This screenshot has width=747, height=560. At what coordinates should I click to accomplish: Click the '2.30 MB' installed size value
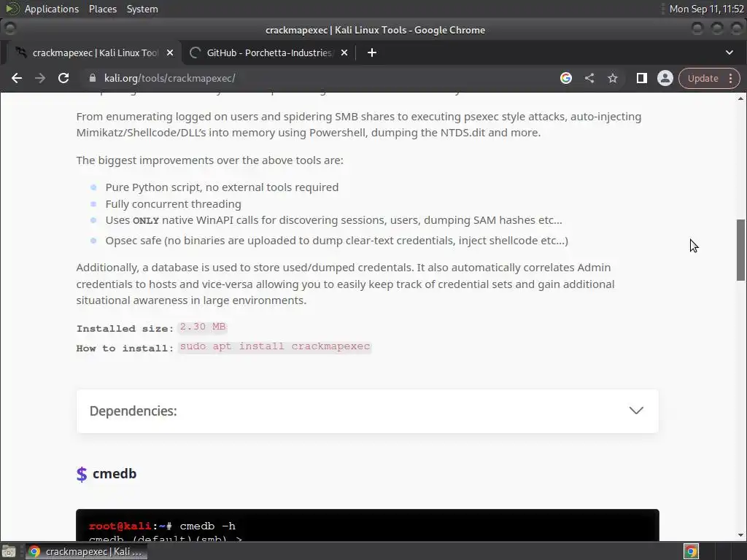click(203, 327)
